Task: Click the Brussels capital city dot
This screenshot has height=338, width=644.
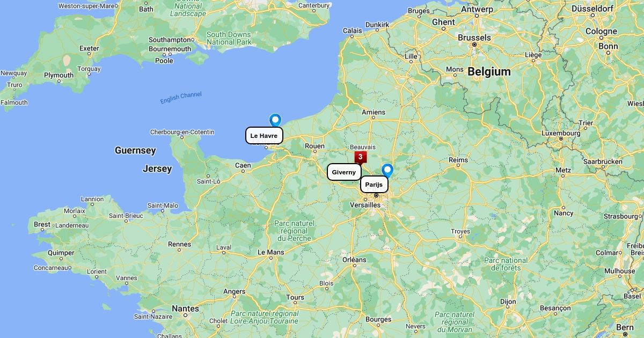Action: click(474, 45)
